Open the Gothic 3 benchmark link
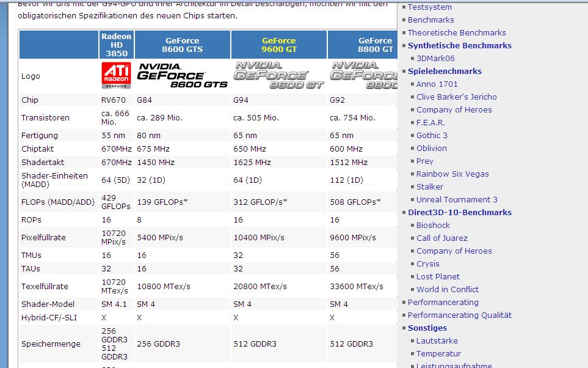The width and height of the screenshot is (588, 368). (x=432, y=135)
